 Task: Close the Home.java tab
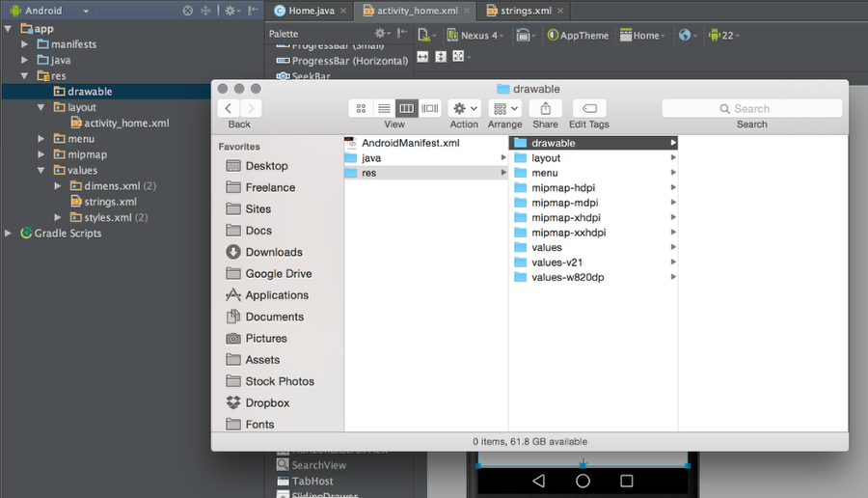(x=343, y=11)
